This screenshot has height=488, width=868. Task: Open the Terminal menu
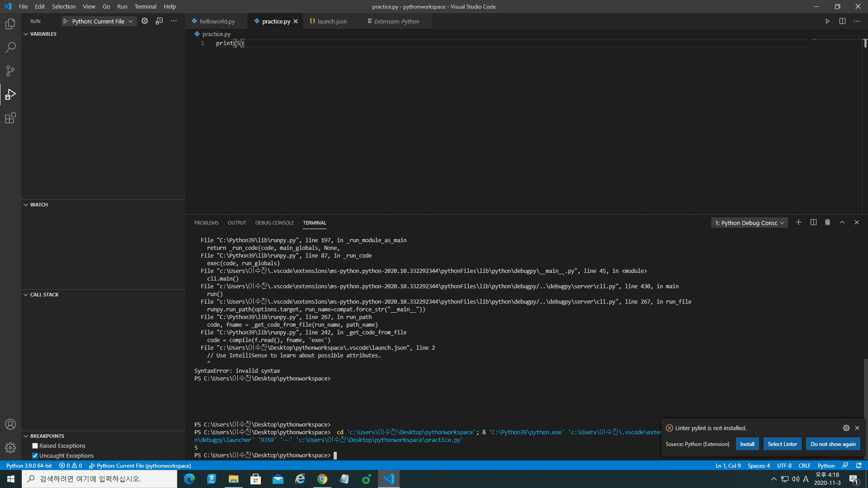145,6
